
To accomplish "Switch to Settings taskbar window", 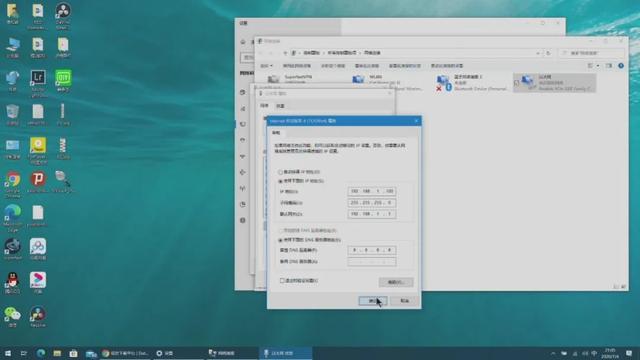I will click(x=178, y=353).
